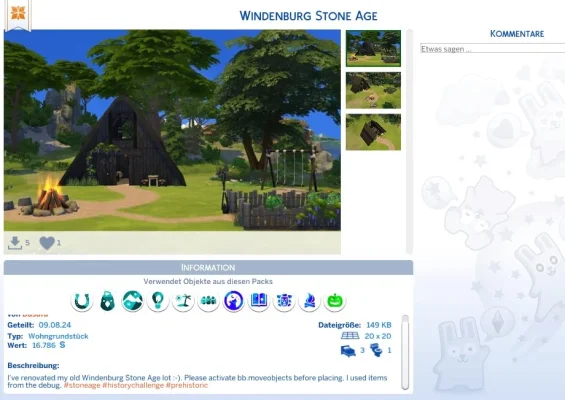Click the lot size '20 x 20'
This screenshot has width=565, height=400.
click(378, 336)
